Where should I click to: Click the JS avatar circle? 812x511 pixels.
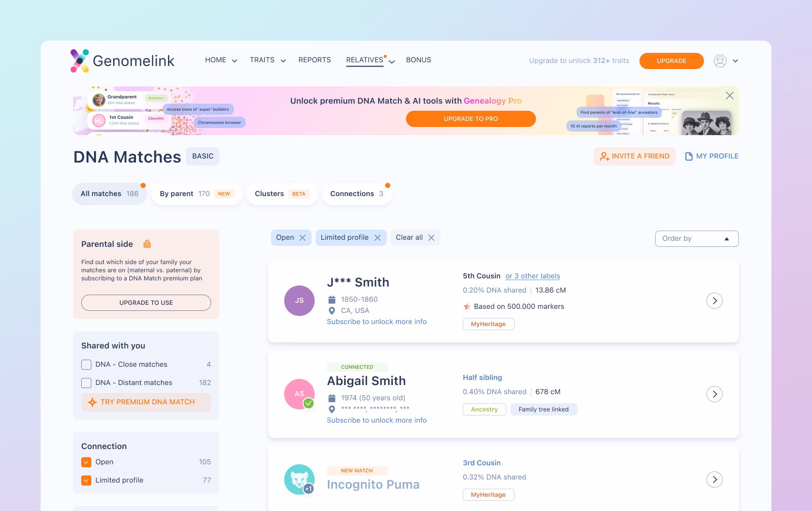[x=299, y=301]
